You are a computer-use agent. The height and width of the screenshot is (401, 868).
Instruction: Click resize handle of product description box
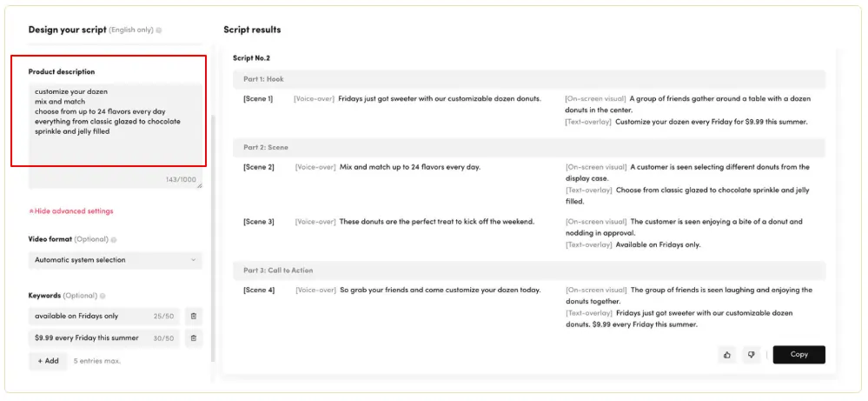pyautogui.click(x=199, y=185)
